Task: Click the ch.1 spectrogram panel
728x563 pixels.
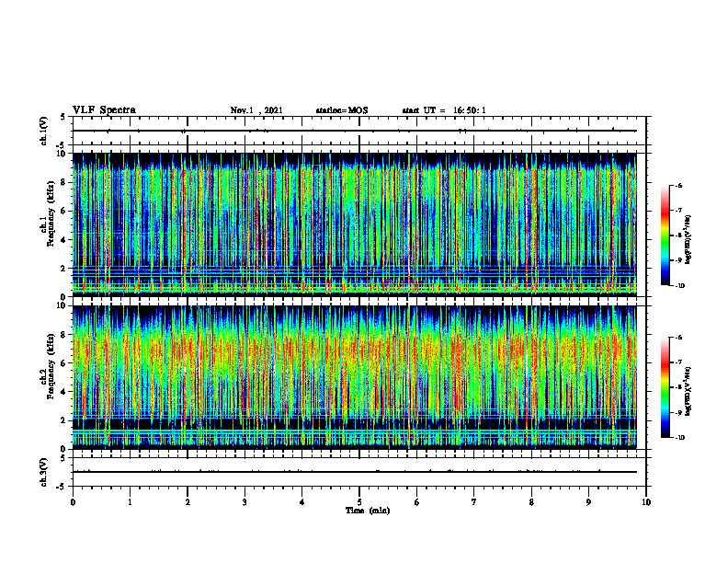Action: (x=354, y=224)
